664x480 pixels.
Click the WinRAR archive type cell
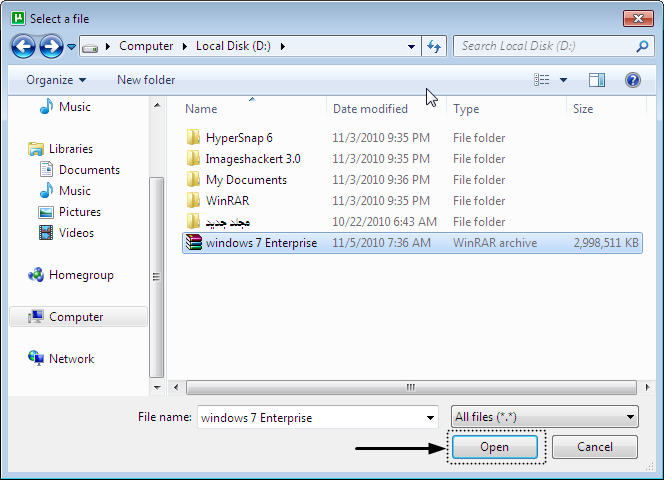[495, 243]
